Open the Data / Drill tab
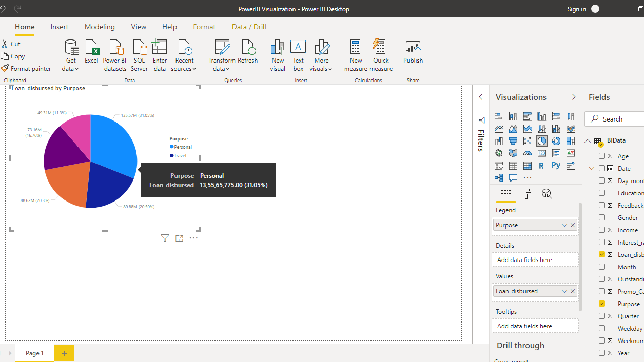Screen dimensions: 644x362 tap(249, 27)
